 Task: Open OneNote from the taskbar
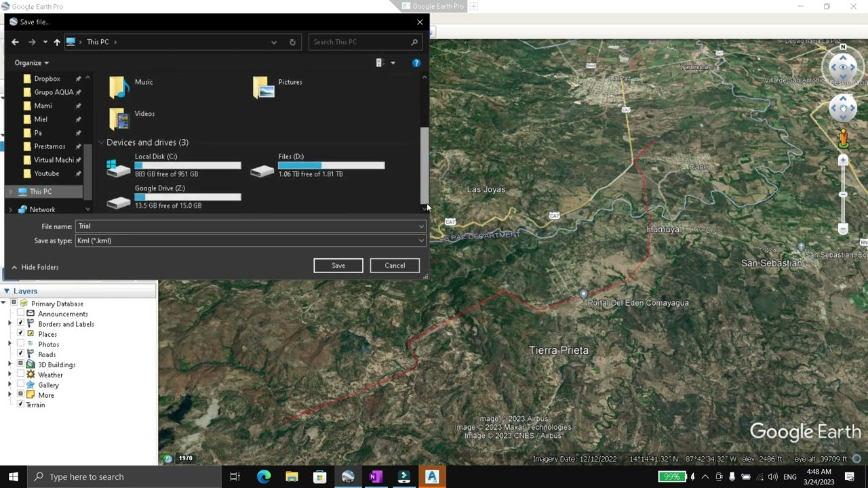(x=376, y=476)
